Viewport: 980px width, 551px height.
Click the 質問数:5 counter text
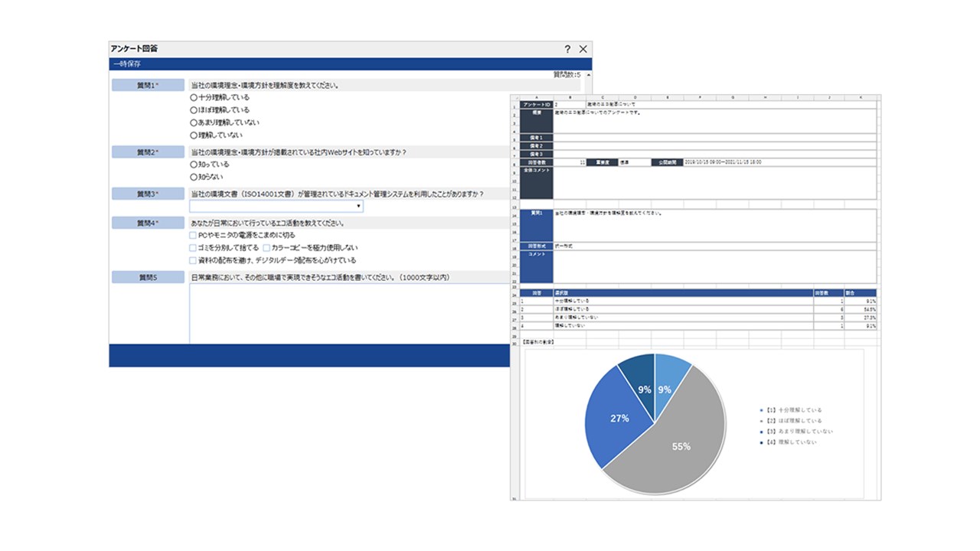coord(567,75)
